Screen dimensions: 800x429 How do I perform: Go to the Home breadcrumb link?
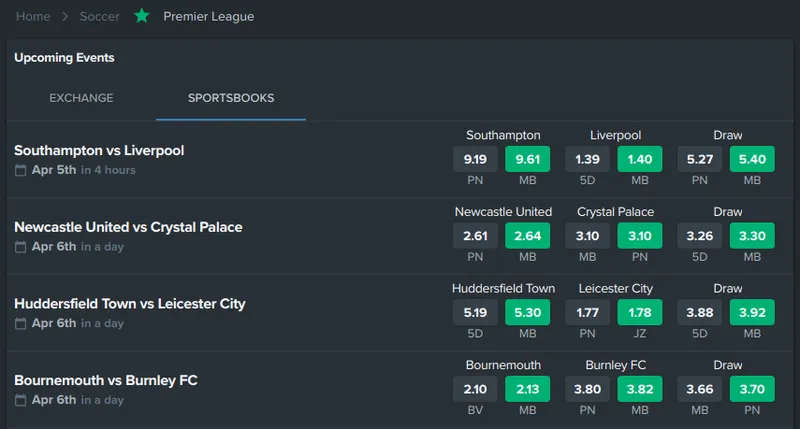(x=33, y=16)
